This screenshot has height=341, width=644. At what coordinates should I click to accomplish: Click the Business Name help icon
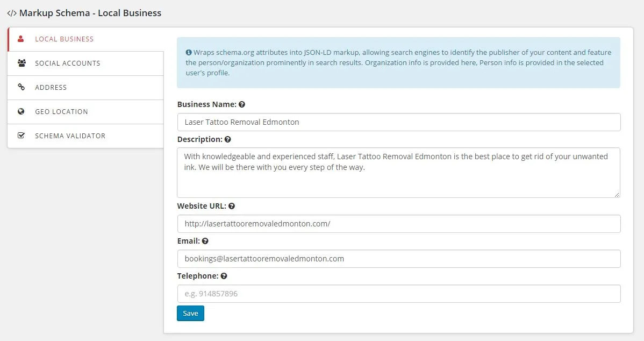(x=242, y=104)
